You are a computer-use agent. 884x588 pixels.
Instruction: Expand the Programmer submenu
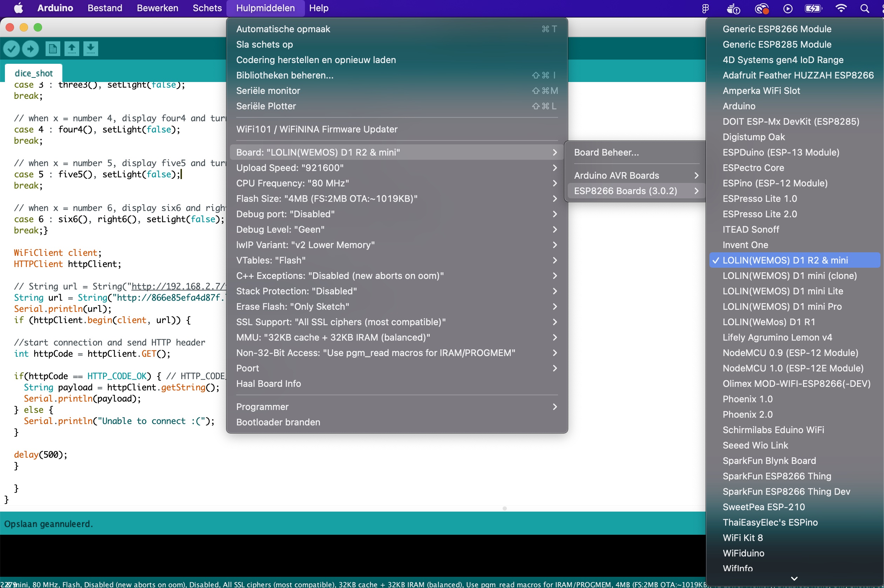coord(397,407)
